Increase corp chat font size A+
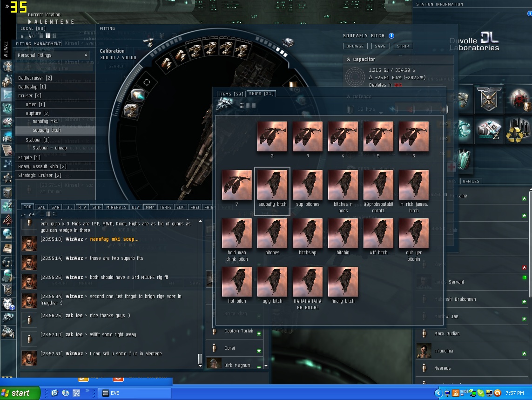The image size is (532, 400). tap(32, 215)
